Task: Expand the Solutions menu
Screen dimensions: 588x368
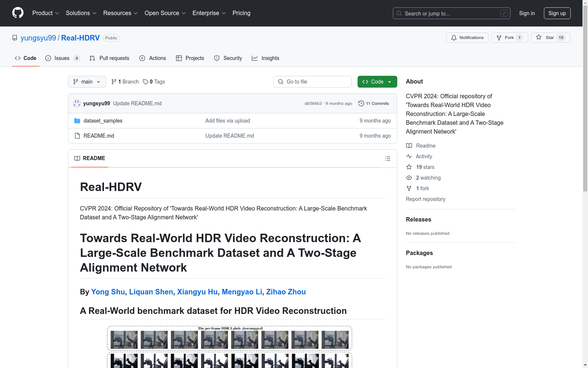Action: [81, 13]
